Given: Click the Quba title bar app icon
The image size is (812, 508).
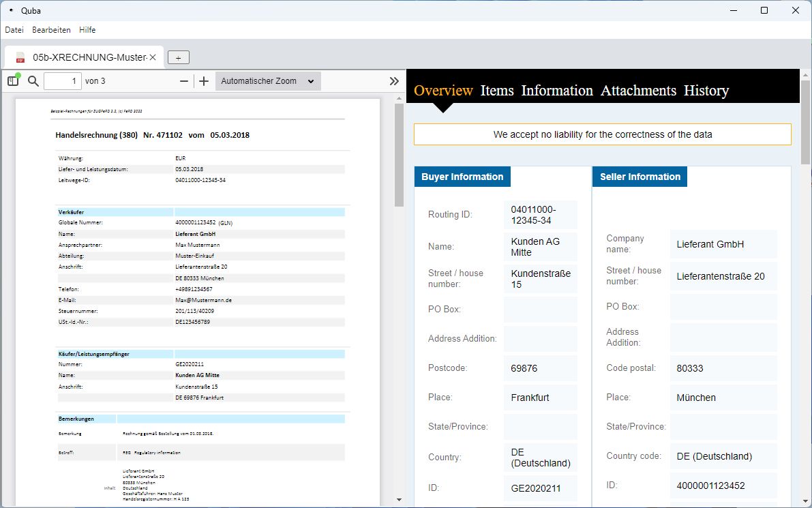Looking at the screenshot, I should [11, 10].
